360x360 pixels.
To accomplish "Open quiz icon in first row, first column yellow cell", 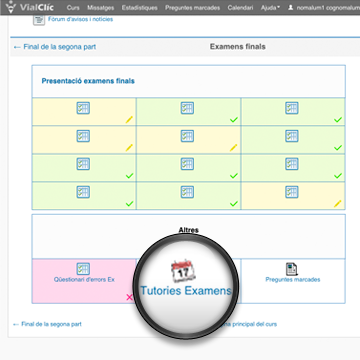I will (x=83, y=108).
